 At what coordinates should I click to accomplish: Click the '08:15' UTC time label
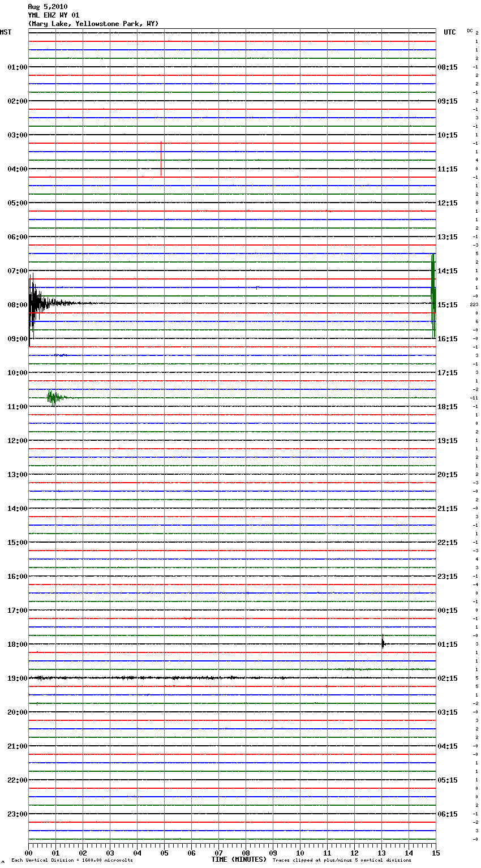click(448, 67)
